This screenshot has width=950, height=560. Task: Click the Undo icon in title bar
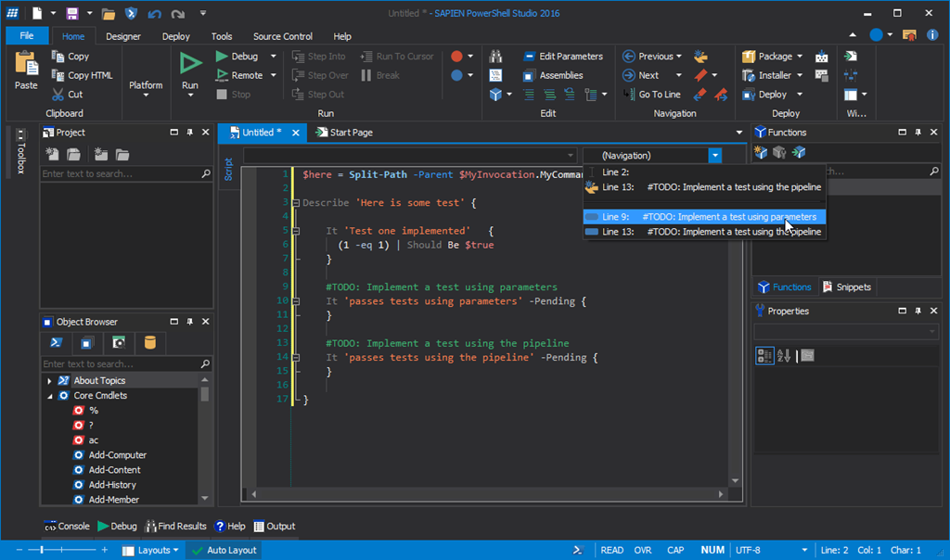(155, 13)
